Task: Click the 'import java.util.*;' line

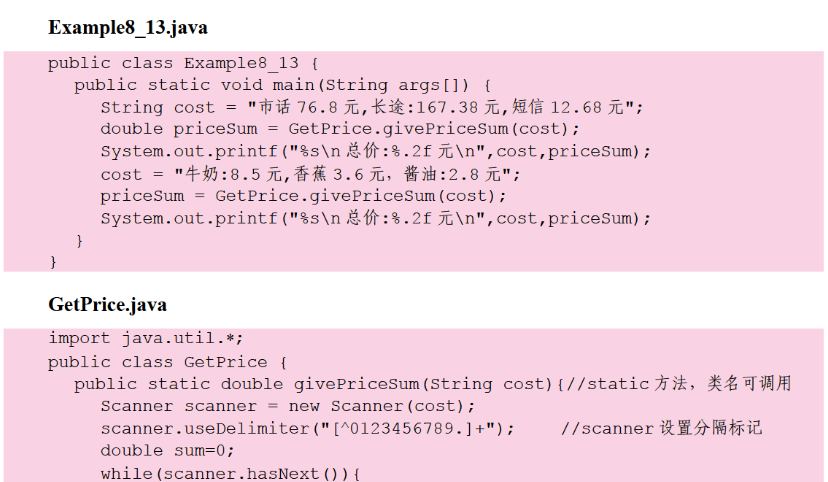Action: pyautogui.click(x=146, y=338)
